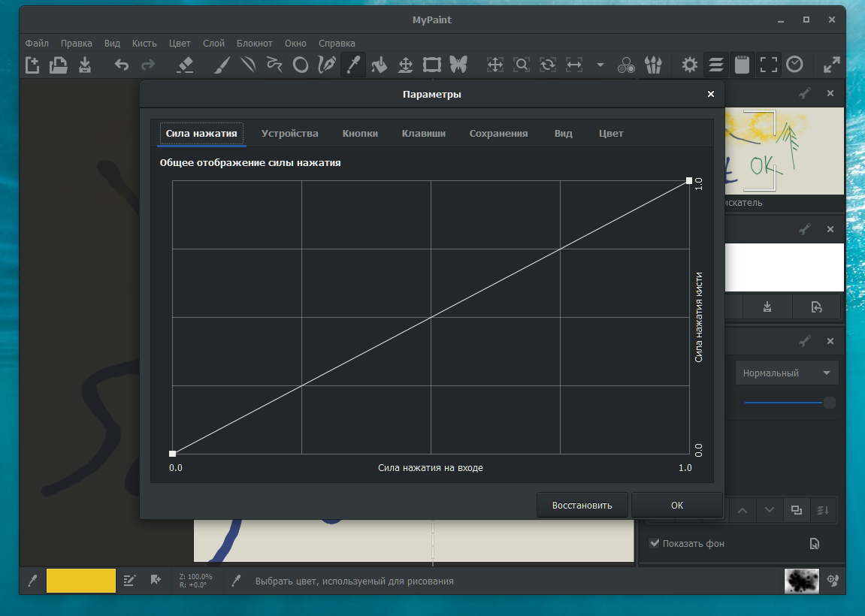The height and width of the screenshot is (616, 865).
Task: Open the Нормальный blend mode dropdown
Action: pos(787,373)
